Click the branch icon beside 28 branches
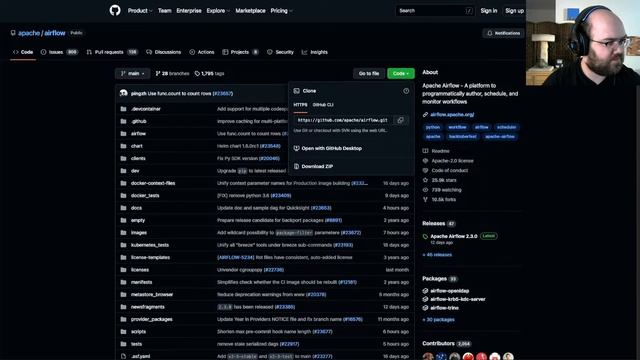The image size is (640, 360). pyautogui.click(x=158, y=73)
